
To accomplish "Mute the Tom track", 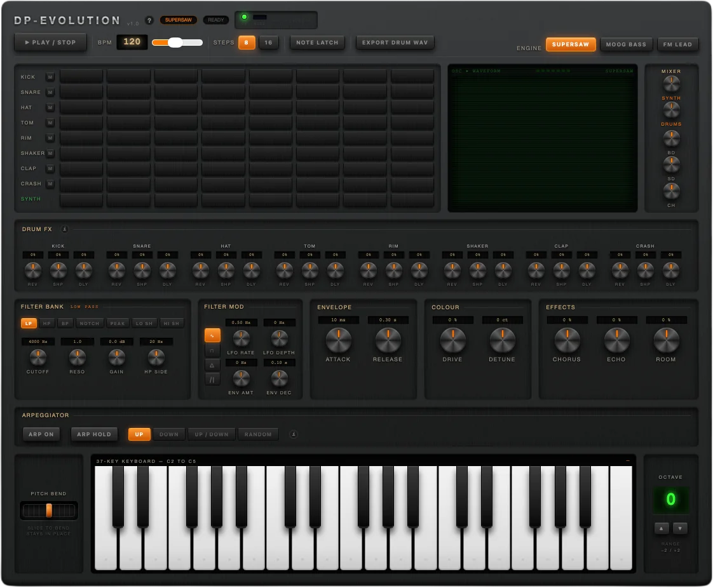I will point(50,123).
